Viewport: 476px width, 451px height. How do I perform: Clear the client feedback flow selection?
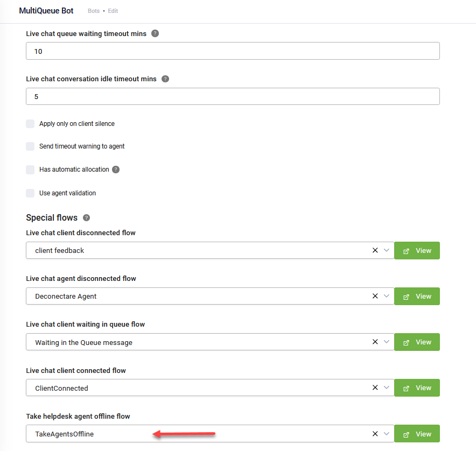[x=375, y=250]
